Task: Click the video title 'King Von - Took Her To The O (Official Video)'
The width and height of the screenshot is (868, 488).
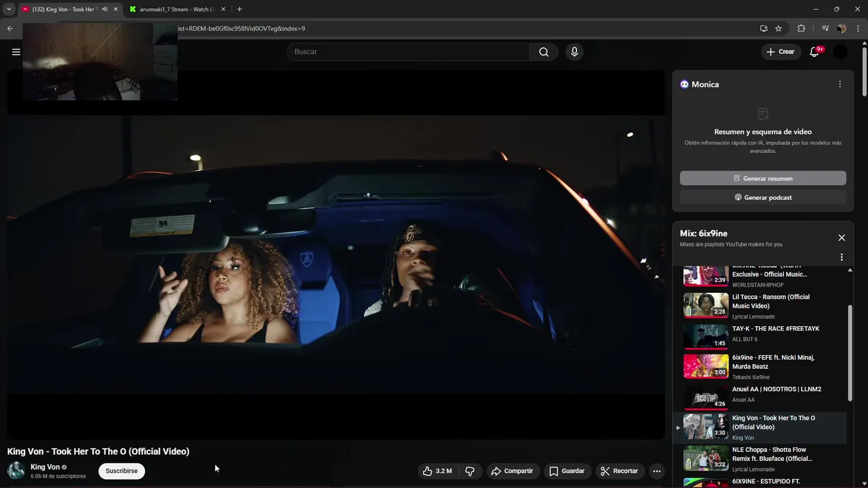Action: coord(98,451)
